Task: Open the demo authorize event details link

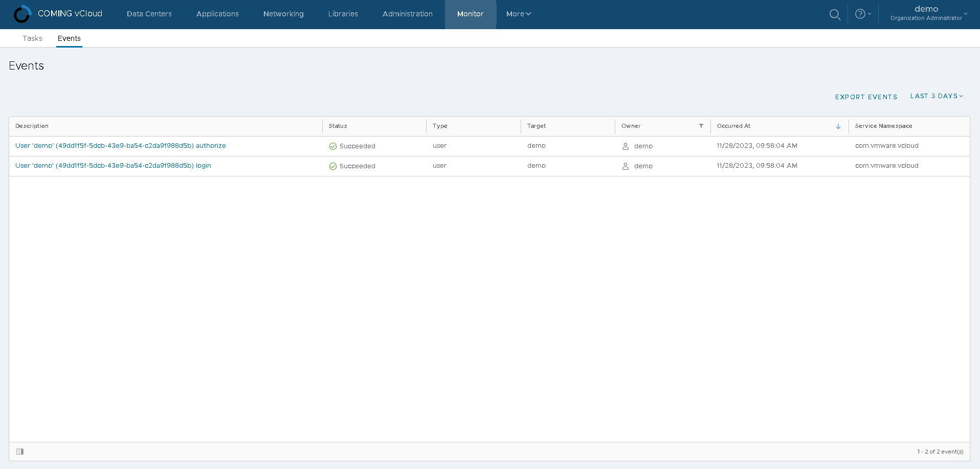Action: point(121,146)
